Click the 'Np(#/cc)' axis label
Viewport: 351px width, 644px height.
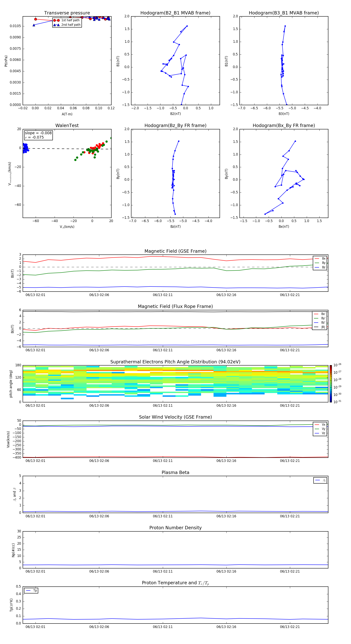pos(13,550)
